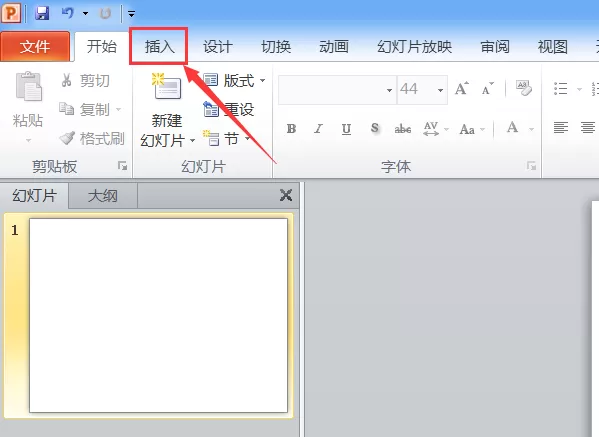Select the 幻灯片 (Slides) pane tab

(34, 196)
